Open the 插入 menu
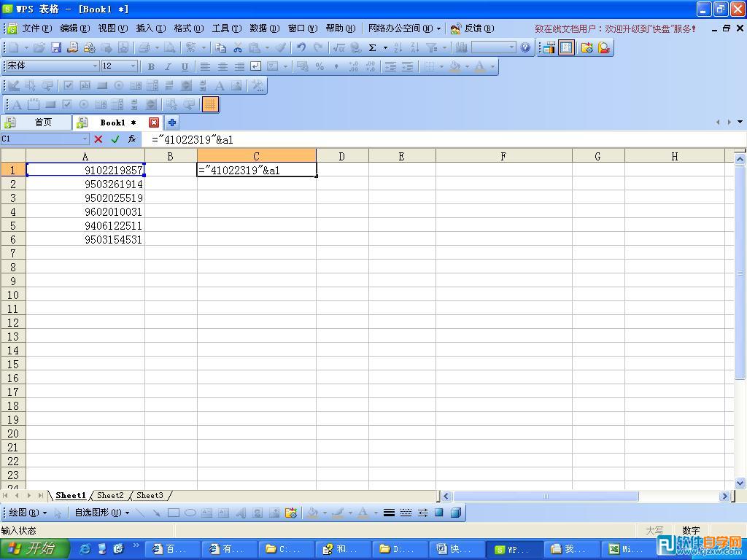The height and width of the screenshot is (560, 747). point(150,28)
